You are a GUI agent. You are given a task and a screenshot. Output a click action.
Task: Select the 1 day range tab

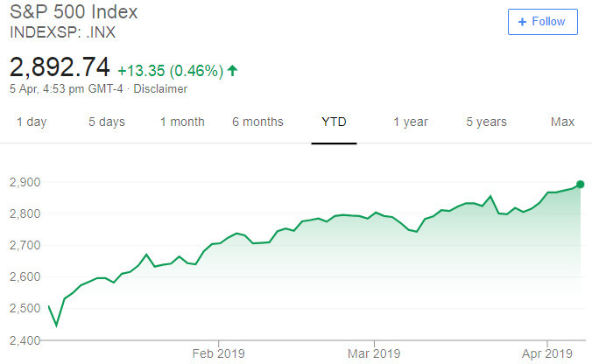(x=32, y=122)
